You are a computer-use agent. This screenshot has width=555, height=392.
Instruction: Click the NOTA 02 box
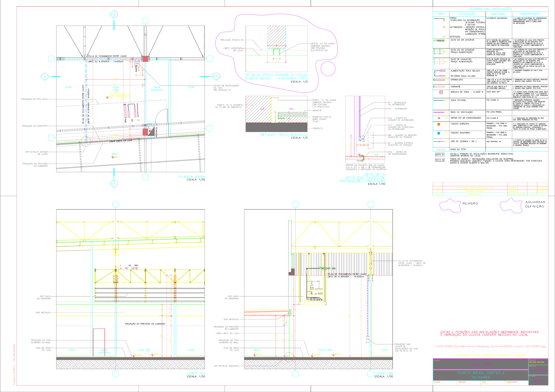coord(440,160)
